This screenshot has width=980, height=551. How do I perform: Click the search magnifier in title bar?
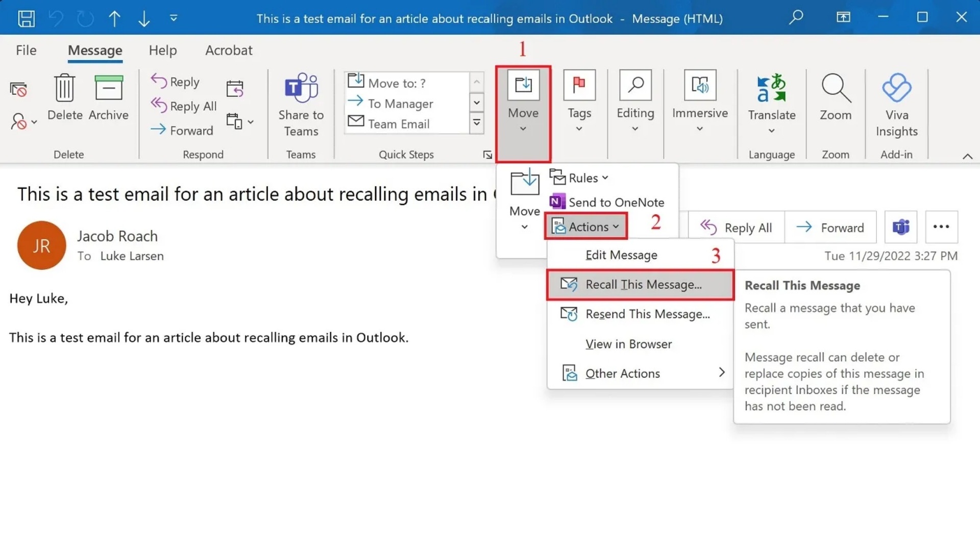pyautogui.click(x=796, y=17)
